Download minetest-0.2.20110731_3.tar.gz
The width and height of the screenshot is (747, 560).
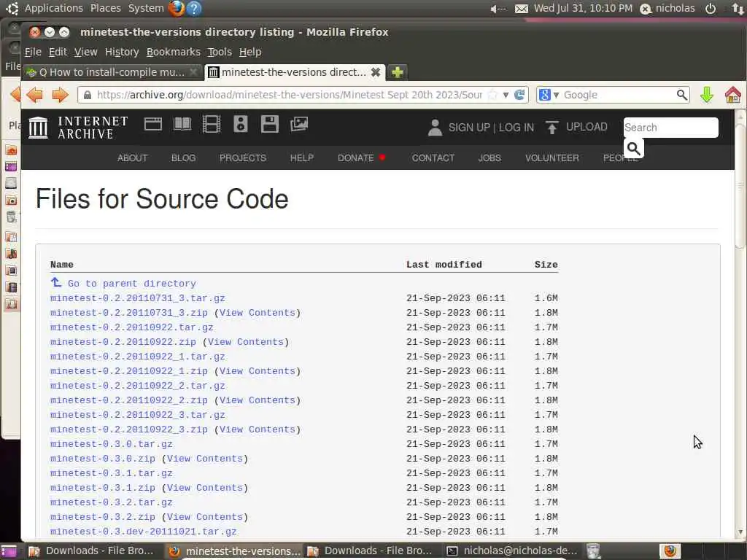click(x=137, y=298)
